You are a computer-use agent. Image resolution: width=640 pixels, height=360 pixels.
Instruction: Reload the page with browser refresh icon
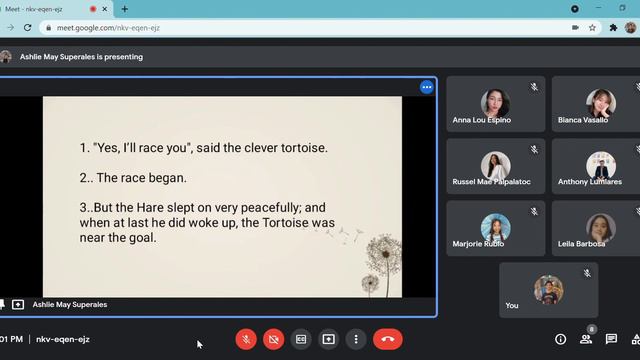pos(27,28)
